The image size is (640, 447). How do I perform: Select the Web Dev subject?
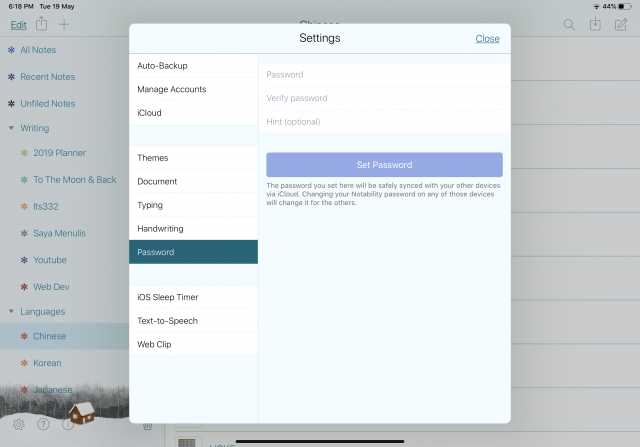[x=51, y=287]
